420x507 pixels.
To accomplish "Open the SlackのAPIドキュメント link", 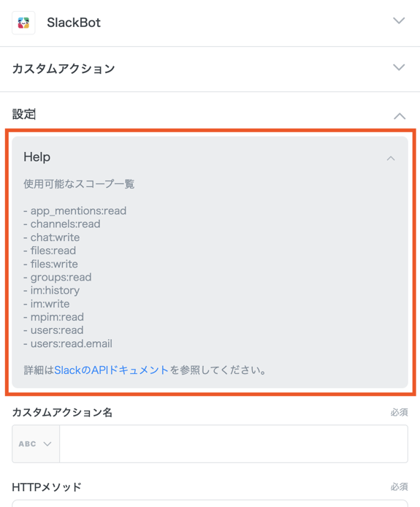I will pos(111,370).
